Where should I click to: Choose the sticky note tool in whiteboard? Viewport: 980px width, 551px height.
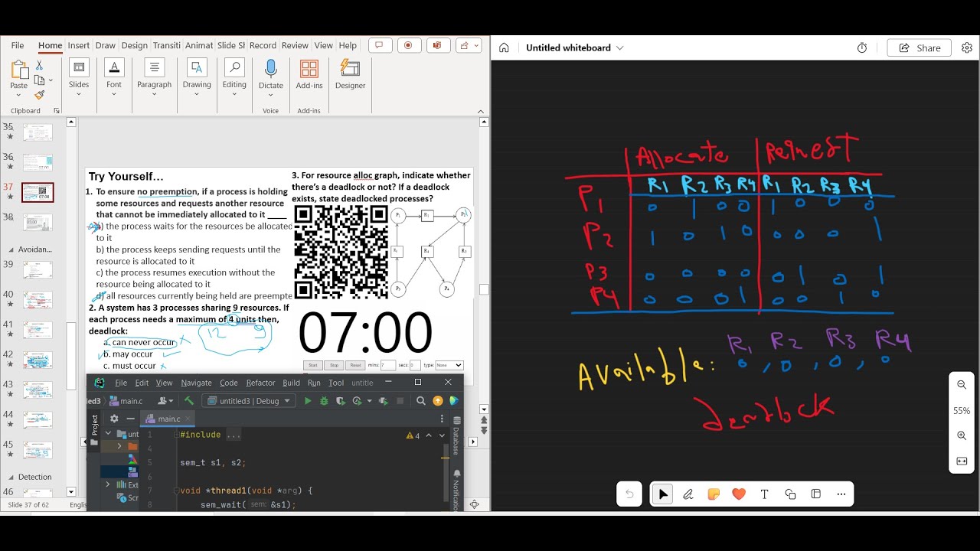(714, 494)
